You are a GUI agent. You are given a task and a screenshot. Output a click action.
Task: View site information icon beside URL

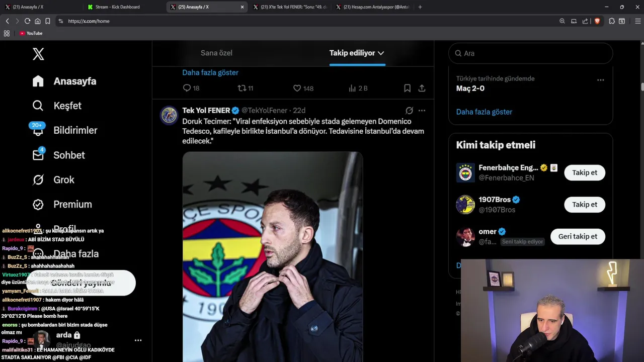coord(60,21)
